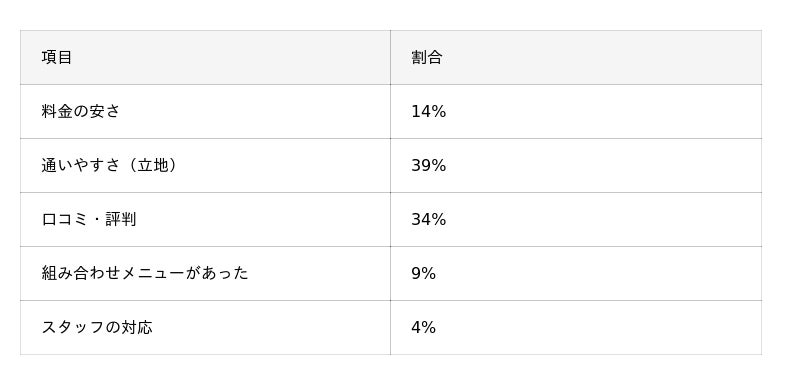
Task: Select the 39% value cell
Action: (x=576, y=166)
